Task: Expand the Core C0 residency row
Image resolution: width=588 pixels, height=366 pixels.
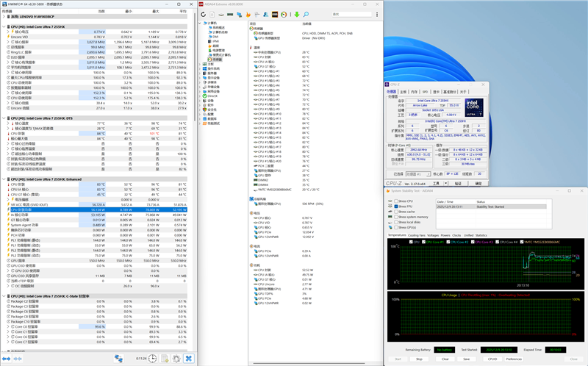Action: (10, 326)
